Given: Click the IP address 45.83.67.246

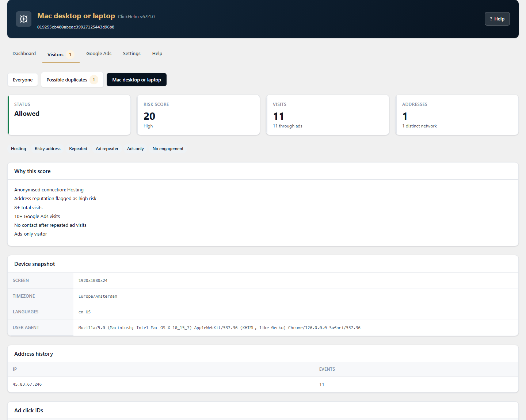Looking at the screenshot, I should [27, 385].
